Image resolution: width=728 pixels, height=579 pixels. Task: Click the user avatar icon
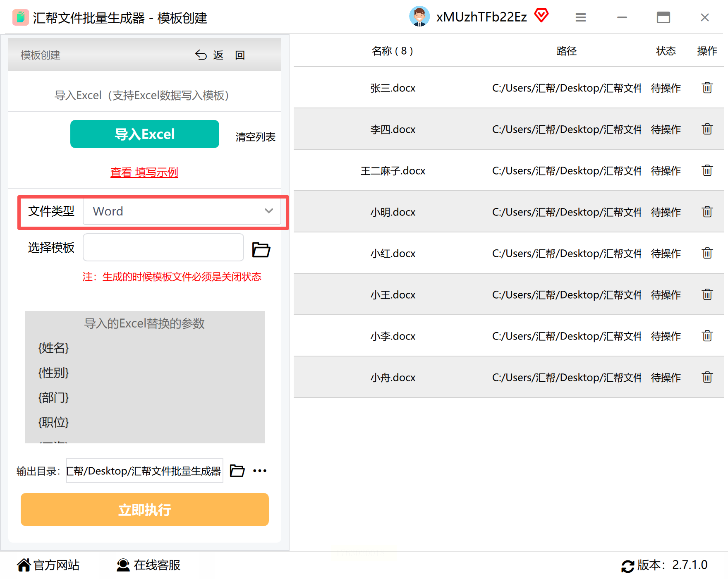coord(419,17)
